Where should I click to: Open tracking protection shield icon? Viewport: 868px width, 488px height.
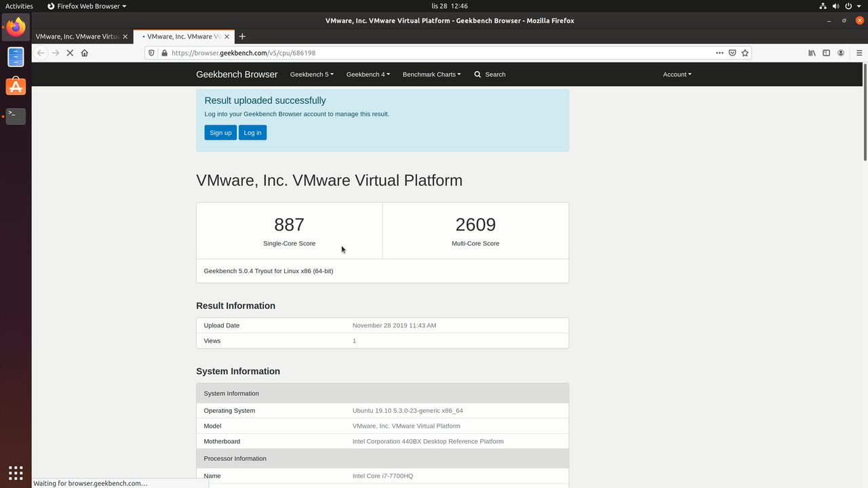pyautogui.click(x=151, y=53)
